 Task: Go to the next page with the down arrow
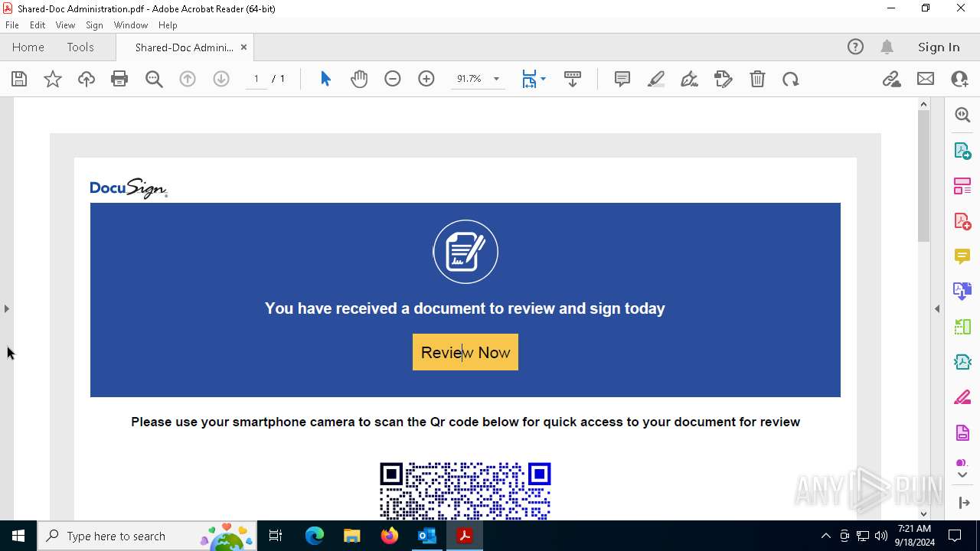[x=221, y=79]
